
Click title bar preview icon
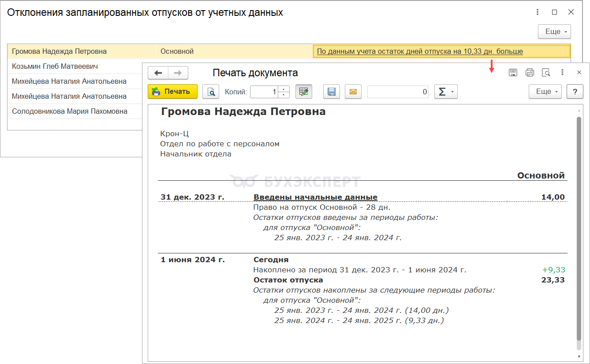[546, 72]
